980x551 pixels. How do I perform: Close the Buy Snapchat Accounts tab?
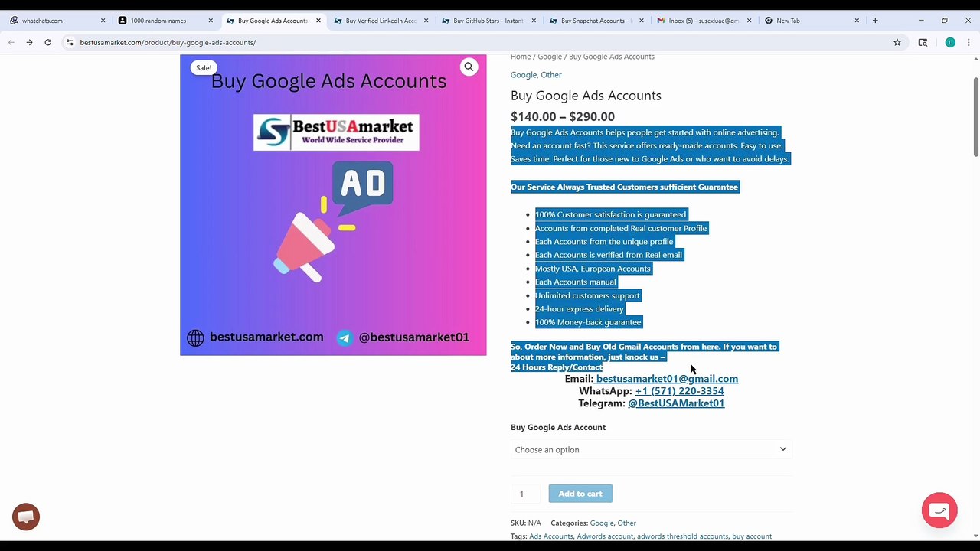click(x=642, y=21)
